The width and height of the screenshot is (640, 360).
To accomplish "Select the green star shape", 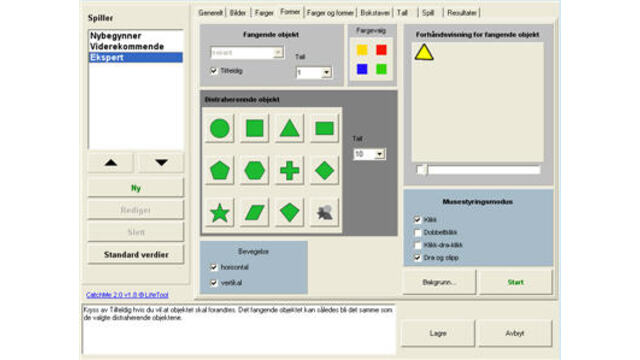I will [x=220, y=212].
